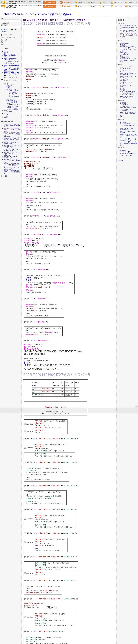Click 検索する button under keyword field
Screen dimensions: 138x644
5,23
